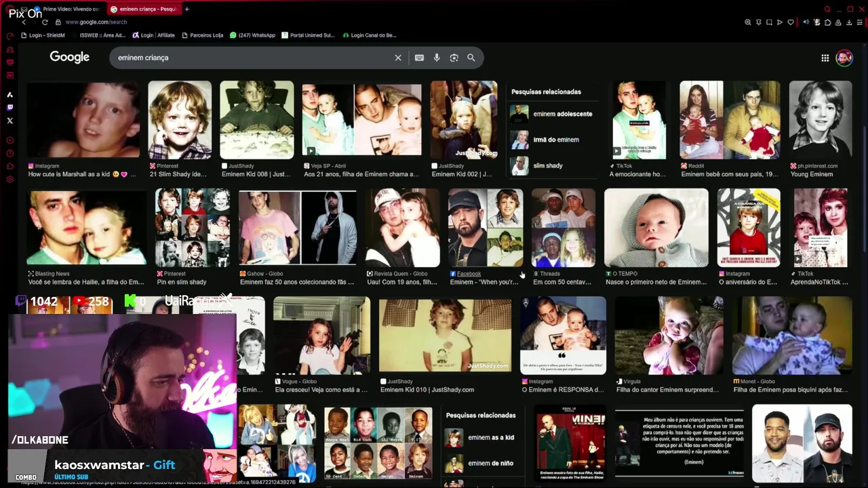Image resolution: width=868 pixels, height=488 pixels.
Task: Open the (247) WhatsApp bookmark
Action: 252,35
